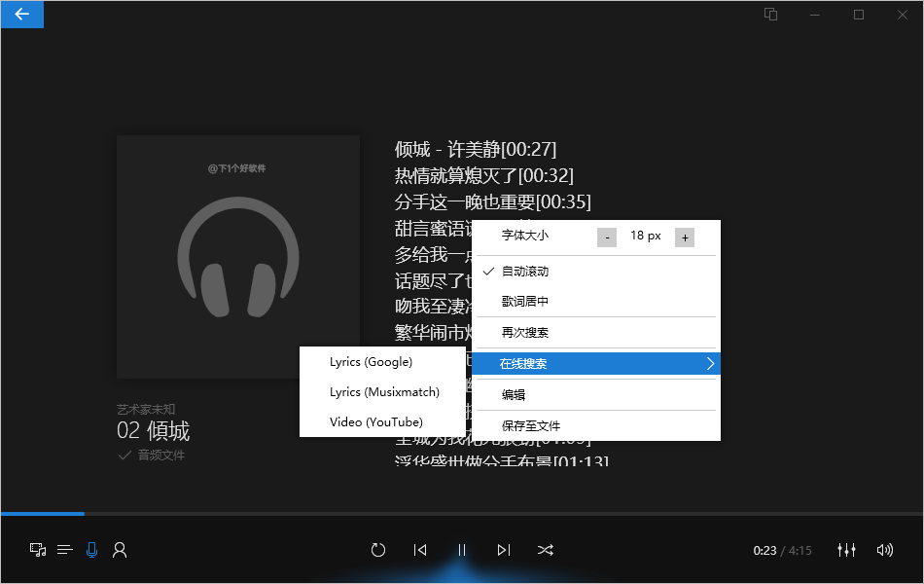Toggle the blue microphone lyrics icon

[92, 550]
